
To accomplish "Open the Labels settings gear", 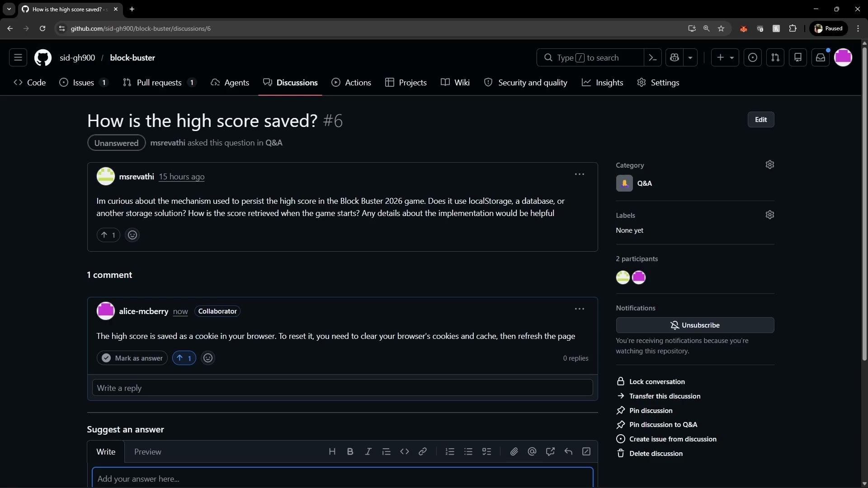I will pos(770,215).
